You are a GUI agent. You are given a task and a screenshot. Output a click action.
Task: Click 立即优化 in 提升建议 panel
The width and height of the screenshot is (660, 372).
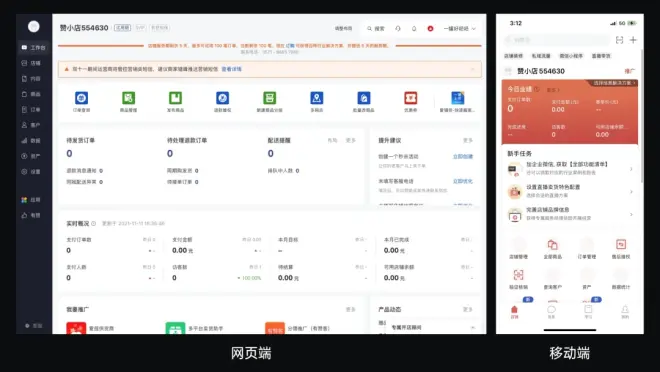click(463, 181)
